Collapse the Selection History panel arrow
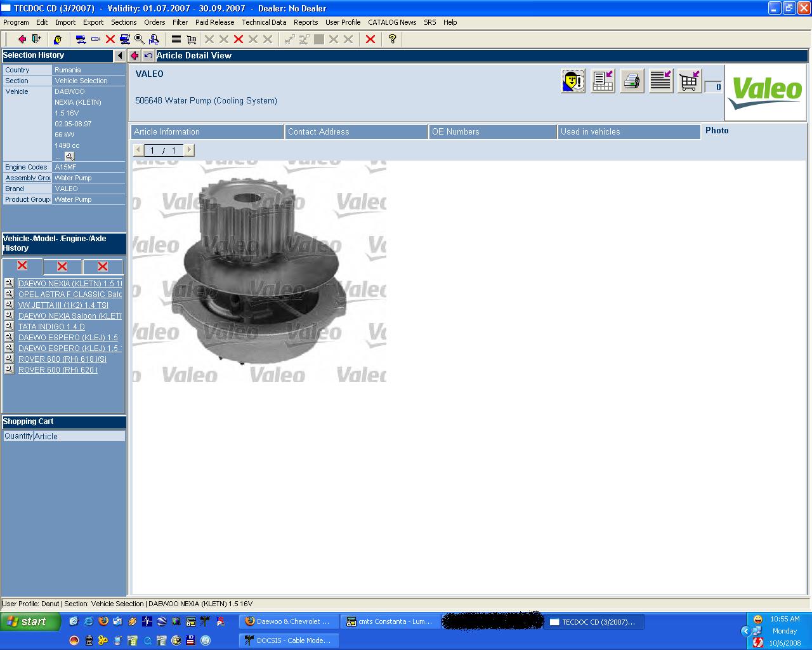 point(119,56)
